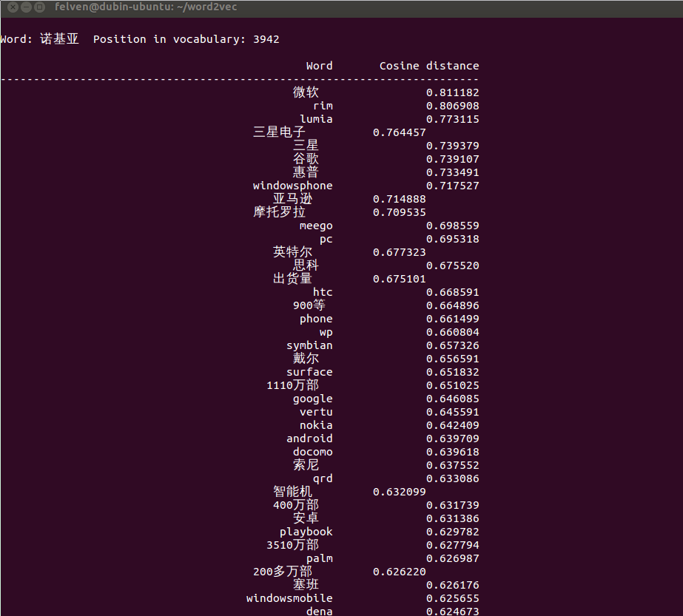683x616 pixels.
Task: Select the word surface
Action: click(x=310, y=372)
